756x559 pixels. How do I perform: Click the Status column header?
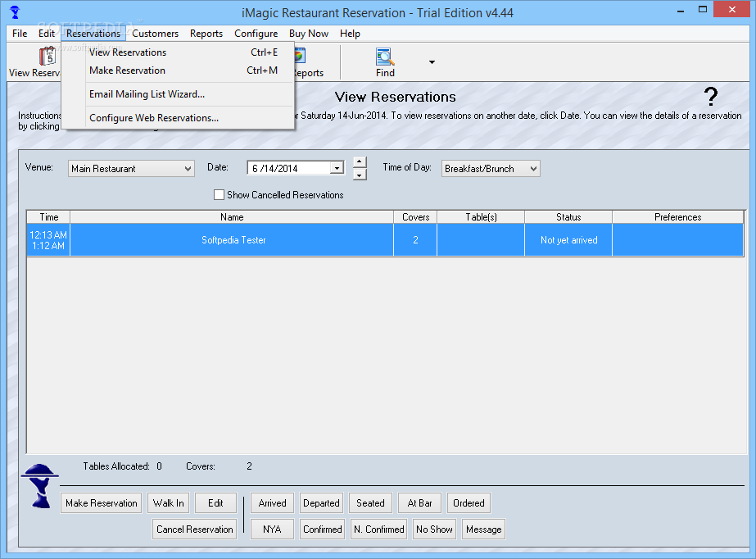pyautogui.click(x=568, y=217)
